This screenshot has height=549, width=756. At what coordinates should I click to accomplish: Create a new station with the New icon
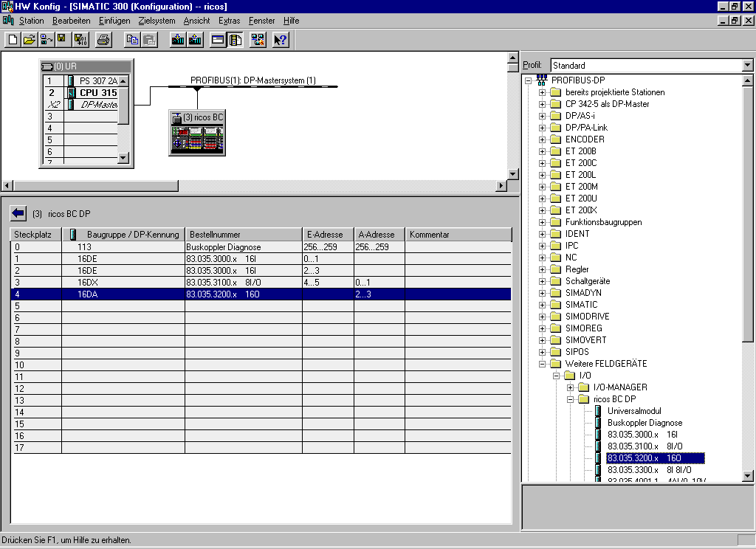[x=13, y=40]
